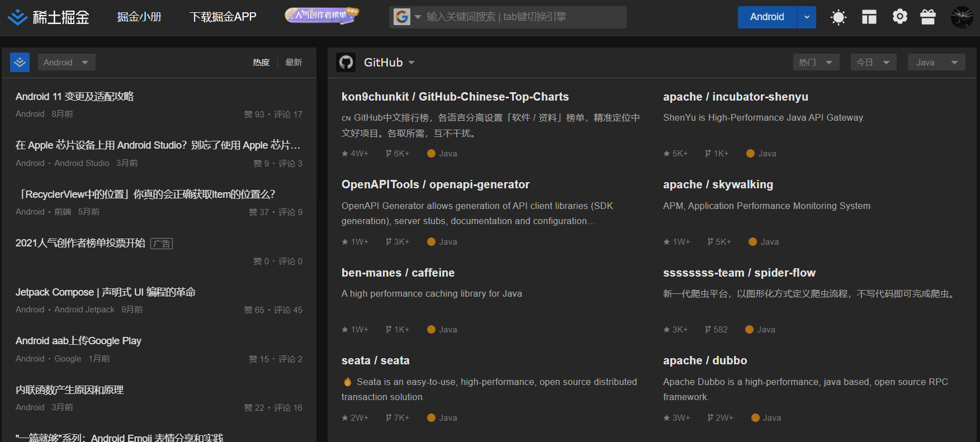This screenshot has height=442, width=980.
Task: Open the GitHub source dropdown
Action: pos(389,63)
